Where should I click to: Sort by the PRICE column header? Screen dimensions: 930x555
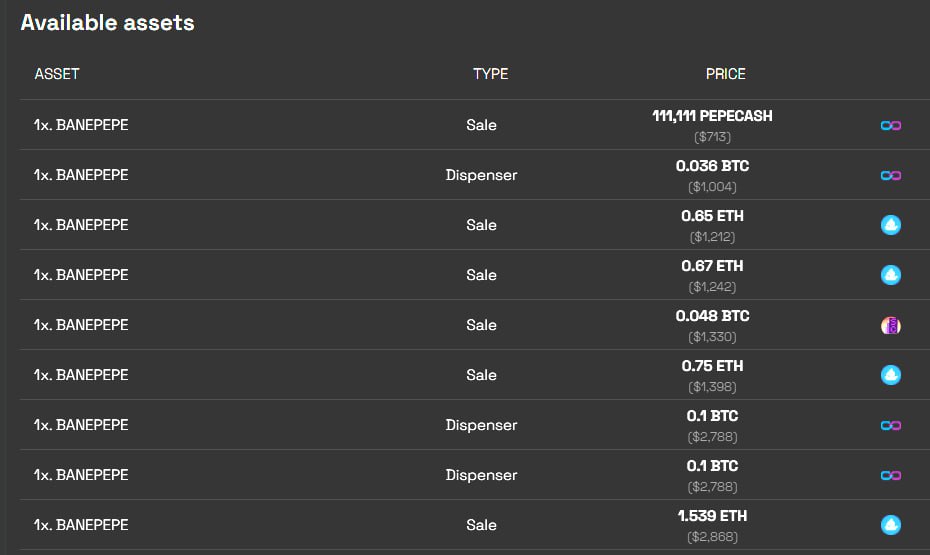tap(725, 74)
